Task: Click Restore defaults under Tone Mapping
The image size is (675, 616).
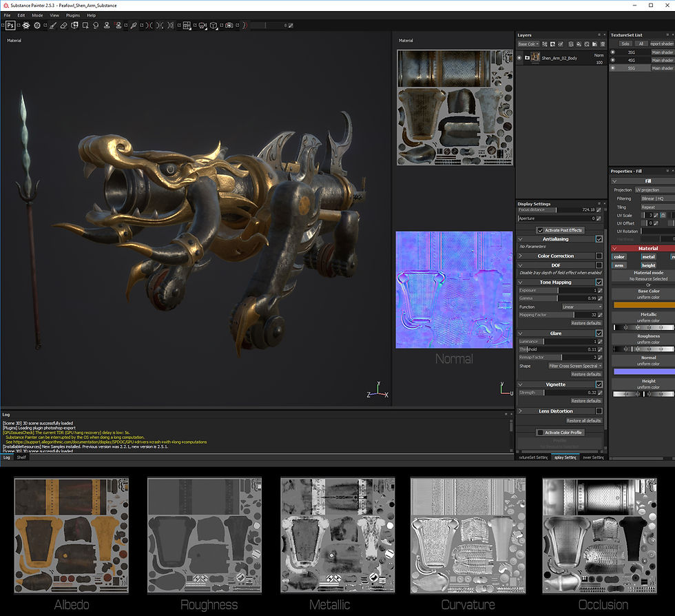Action: click(x=586, y=323)
